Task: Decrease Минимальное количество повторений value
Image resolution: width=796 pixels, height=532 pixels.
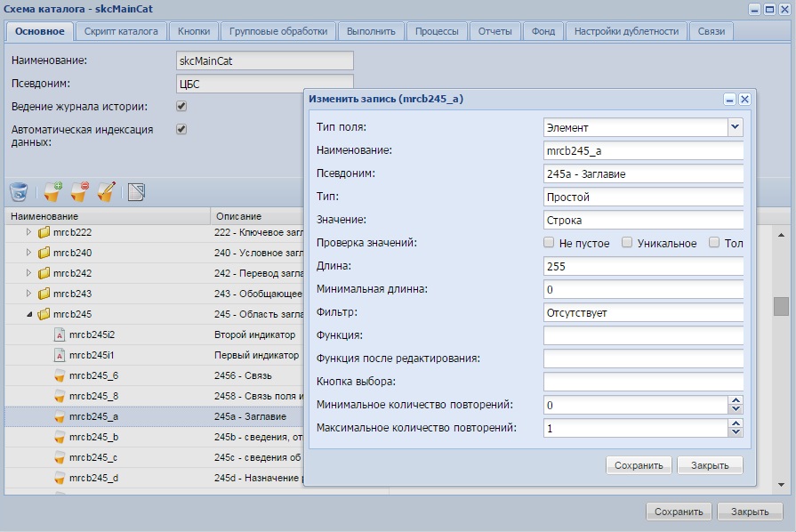Action: pos(736,409)
